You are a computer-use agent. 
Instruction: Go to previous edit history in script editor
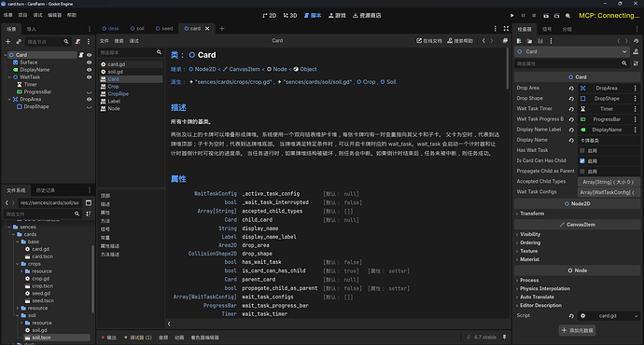pos(483,41)
